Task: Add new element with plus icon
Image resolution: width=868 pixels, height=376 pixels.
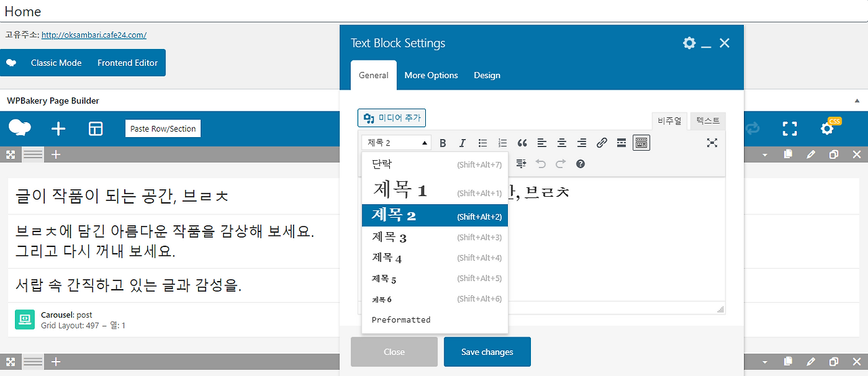Action: (58, 128)
